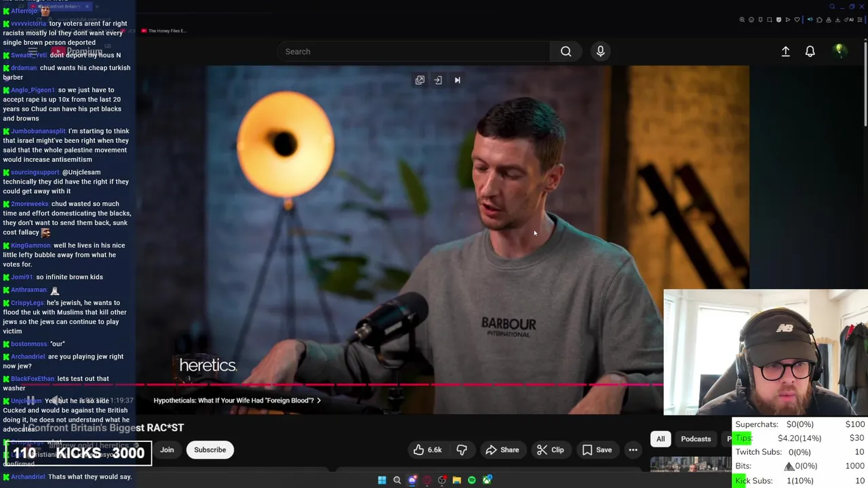Subscribe to the channel
Screen dimensions: 868x488
tap(210, 450)
